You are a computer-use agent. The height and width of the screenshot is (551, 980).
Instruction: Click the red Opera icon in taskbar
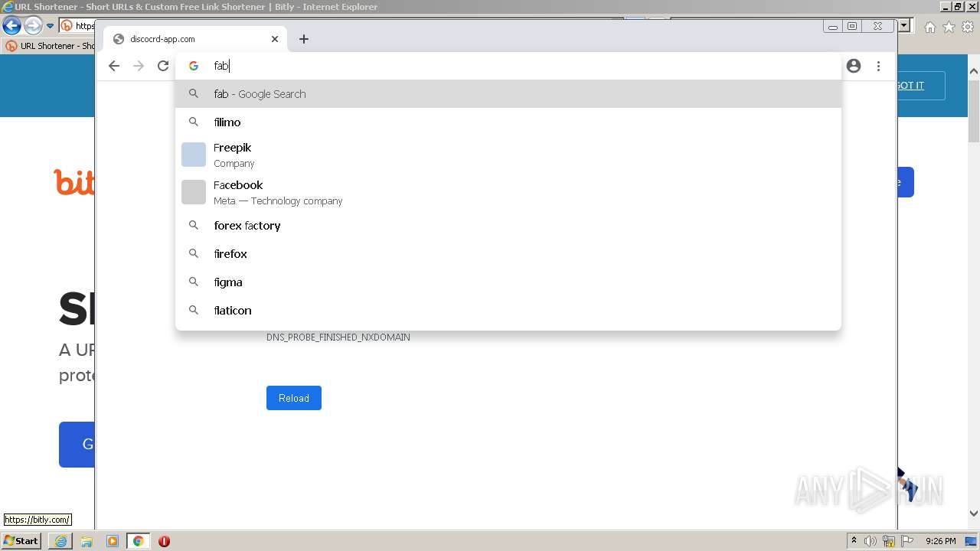[x=164, y=541]
